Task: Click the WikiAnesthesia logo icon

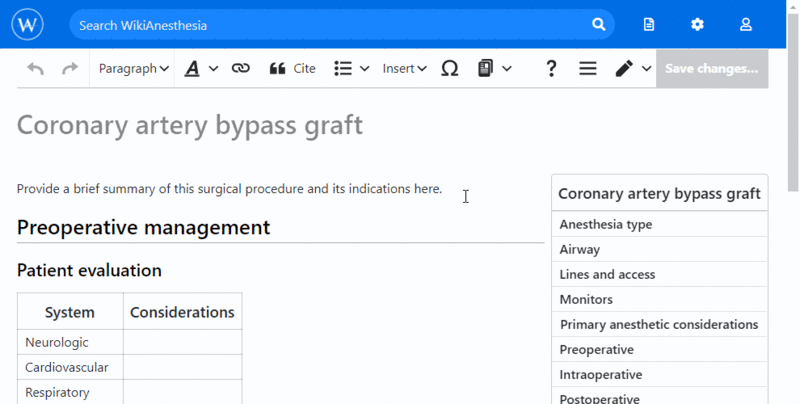Action: point(29,24)
